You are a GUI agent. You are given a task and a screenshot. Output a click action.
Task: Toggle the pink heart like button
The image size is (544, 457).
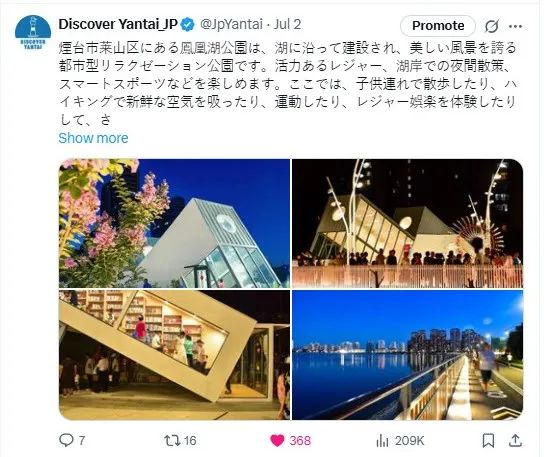click(x=277, y=441)
